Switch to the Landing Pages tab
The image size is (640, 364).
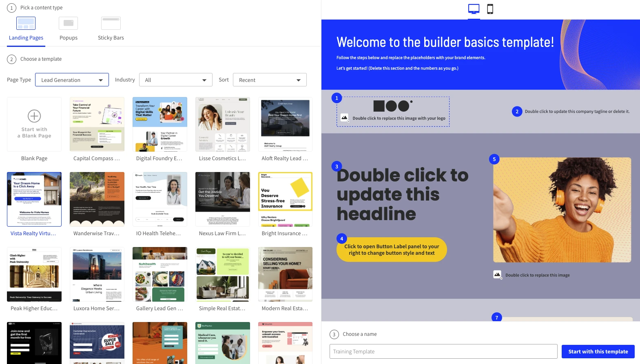click(26, 38)
